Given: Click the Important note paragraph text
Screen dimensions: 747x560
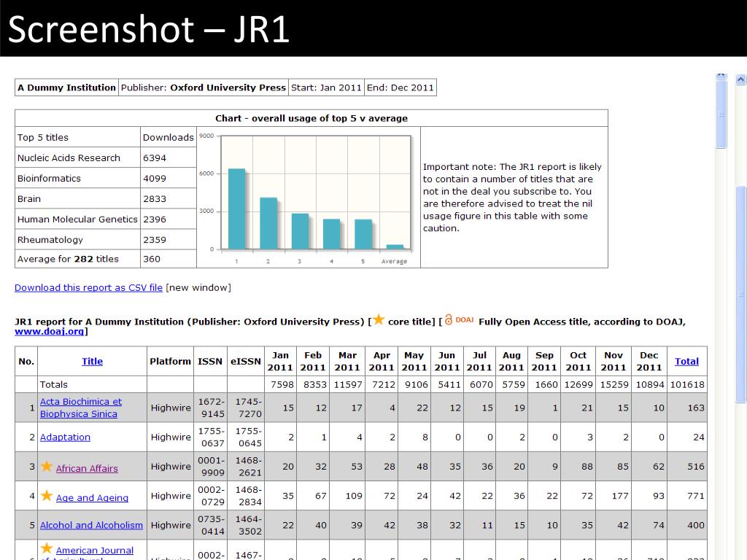Looking at the screenshot, I should pyautogui.click(x=512, y=197).
